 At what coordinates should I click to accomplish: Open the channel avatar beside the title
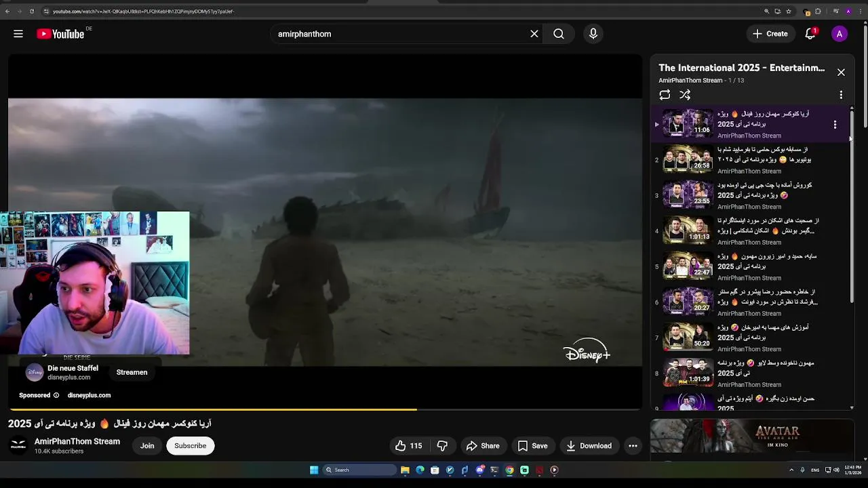pyautogui.click(x=18, y=445)
